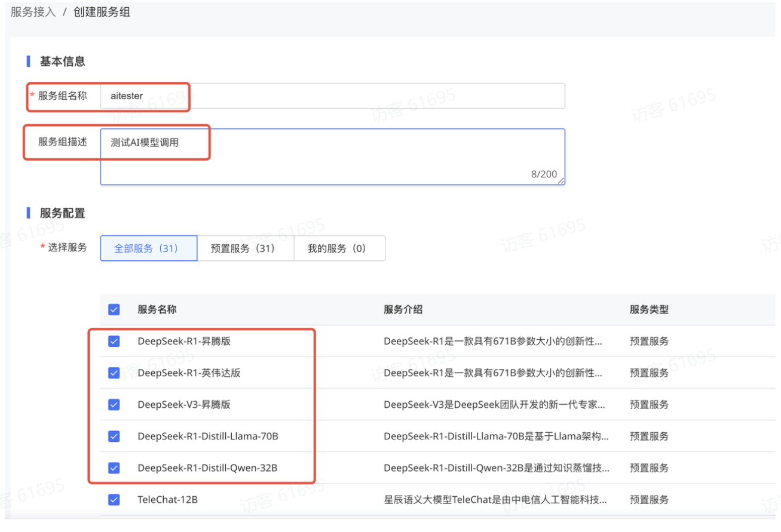The image size is (781, 532).
Task: Click the Distill-Llama-70B description text
Action: click(x=497, y=436)
